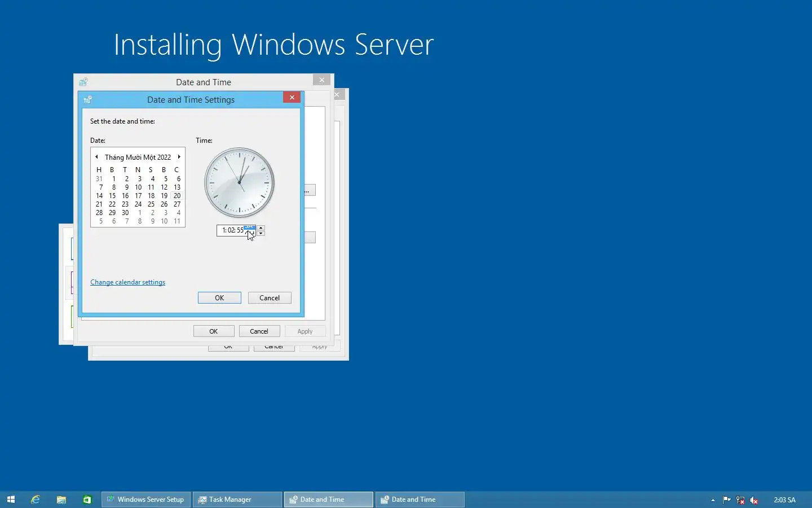Viewport: 812px width, 508px height.
Task: Select date 24 in the calendar
Action: (x=138, y=204)
